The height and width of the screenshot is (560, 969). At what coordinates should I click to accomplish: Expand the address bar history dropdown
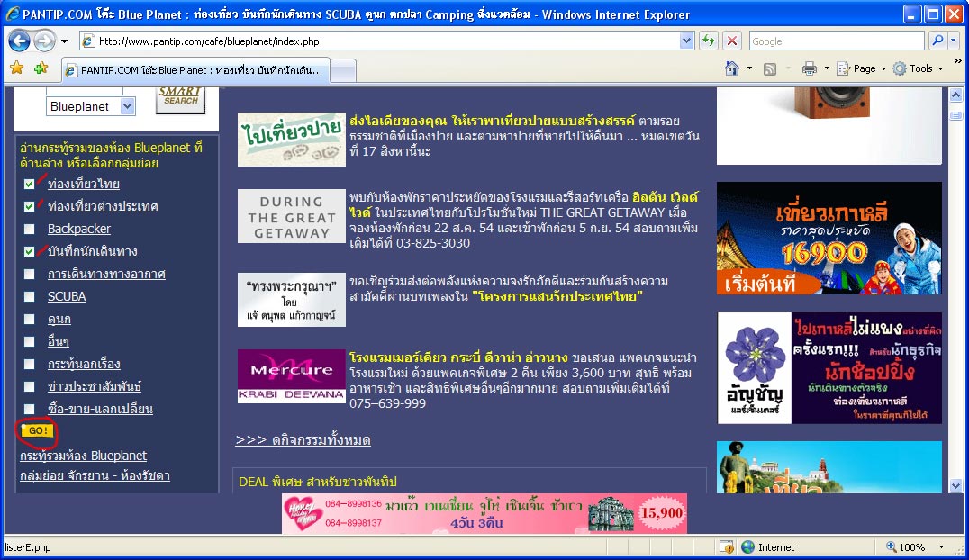coord(686,41)
